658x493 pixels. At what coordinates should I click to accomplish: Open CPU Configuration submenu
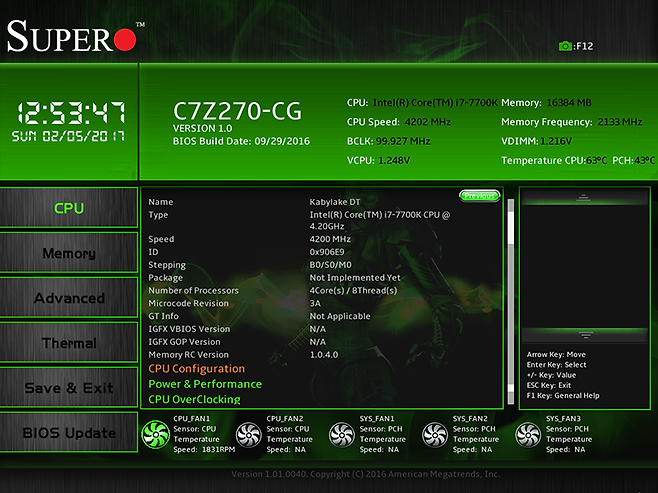tap(196, 368)
